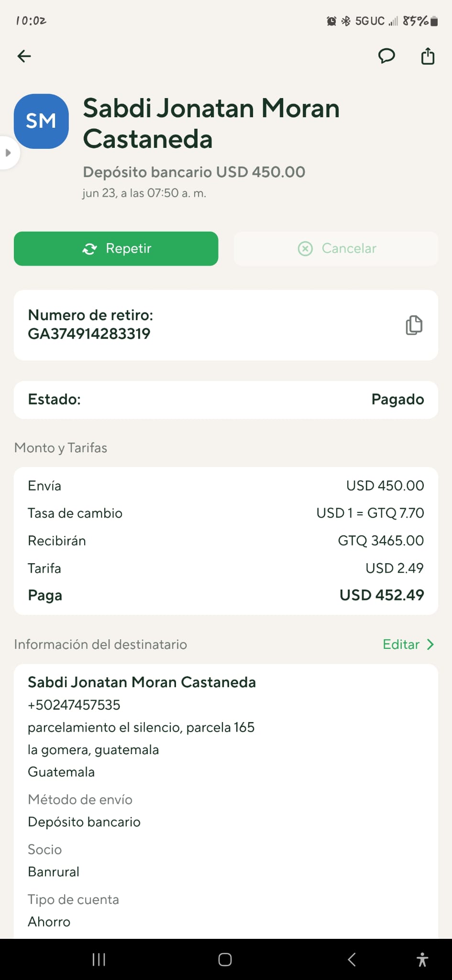Expand the side drawer arrow handle
This screenshot has height=980, width=452.
(x=8, y=153)
